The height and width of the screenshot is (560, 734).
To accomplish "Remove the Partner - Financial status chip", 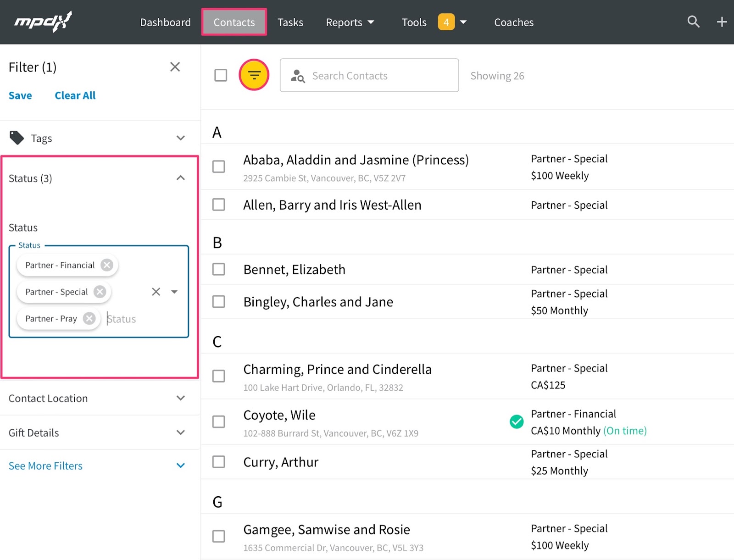I will [x=107, y=265].
